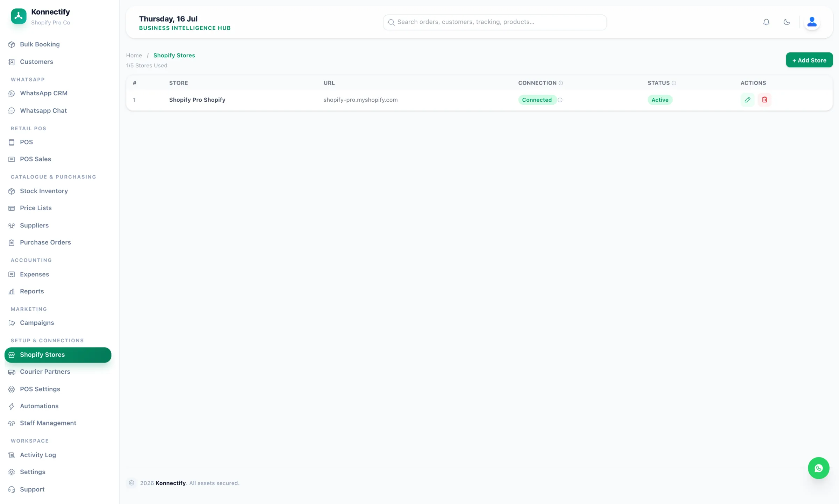The width and height of the screenshot is (839, 504).
Task: Open the notifications bell
Action: [x=766, y=22]
